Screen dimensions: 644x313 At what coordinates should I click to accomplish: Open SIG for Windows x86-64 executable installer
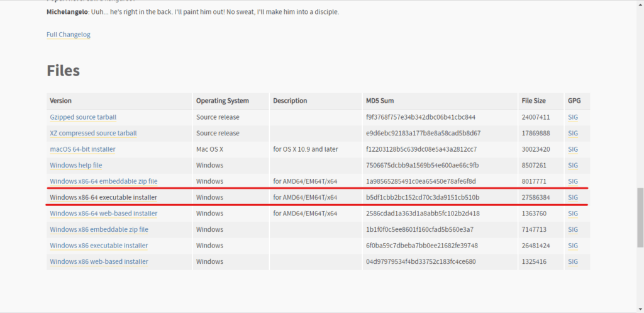coord(572,198)
